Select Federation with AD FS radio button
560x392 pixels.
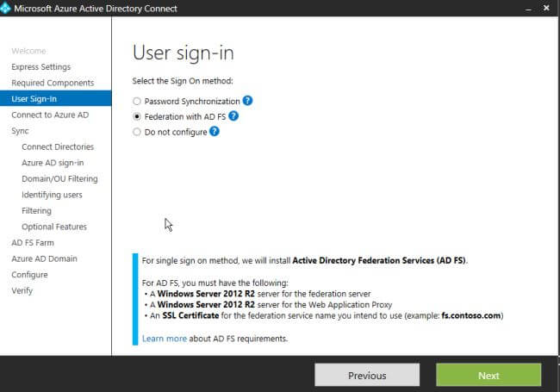tap(137, 116)
